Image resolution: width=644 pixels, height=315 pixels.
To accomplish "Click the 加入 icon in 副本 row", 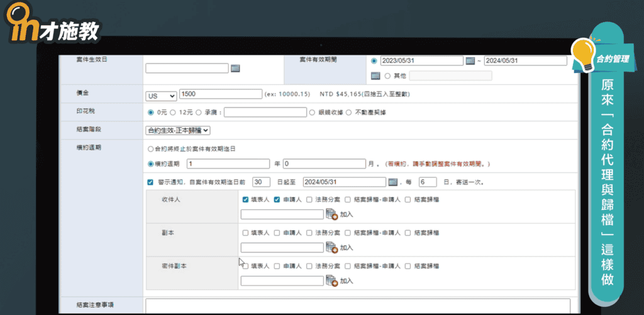I will point(332,247).
